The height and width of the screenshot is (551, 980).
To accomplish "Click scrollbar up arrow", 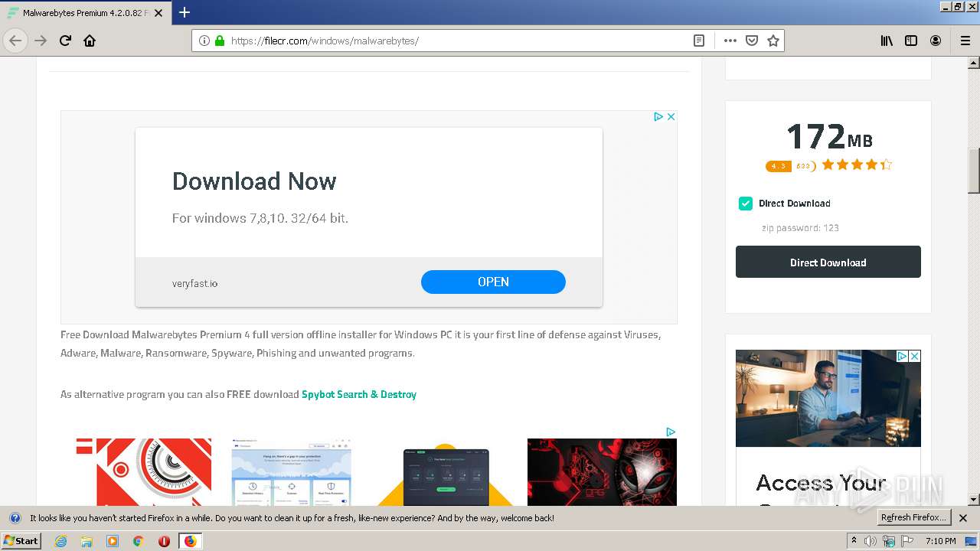I will tap(974, 64).
